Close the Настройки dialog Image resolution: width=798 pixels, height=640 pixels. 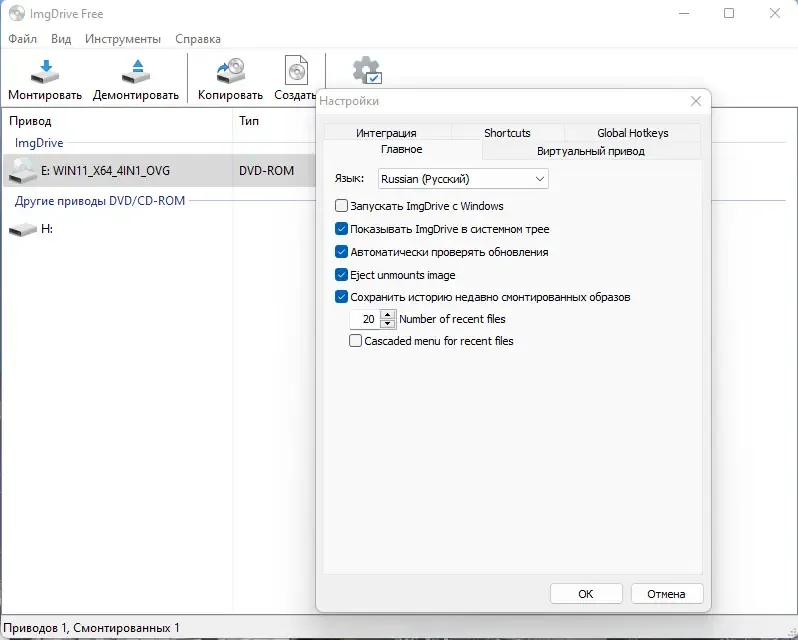click(x=696, y=101)
